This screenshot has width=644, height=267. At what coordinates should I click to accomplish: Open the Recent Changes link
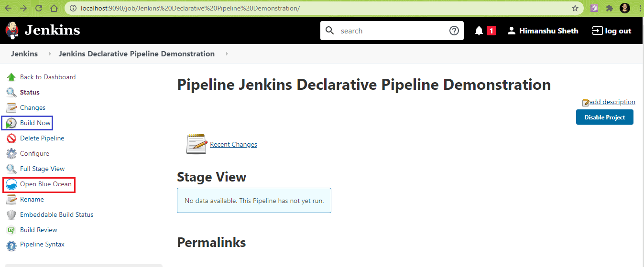click(x=233, y=144)
